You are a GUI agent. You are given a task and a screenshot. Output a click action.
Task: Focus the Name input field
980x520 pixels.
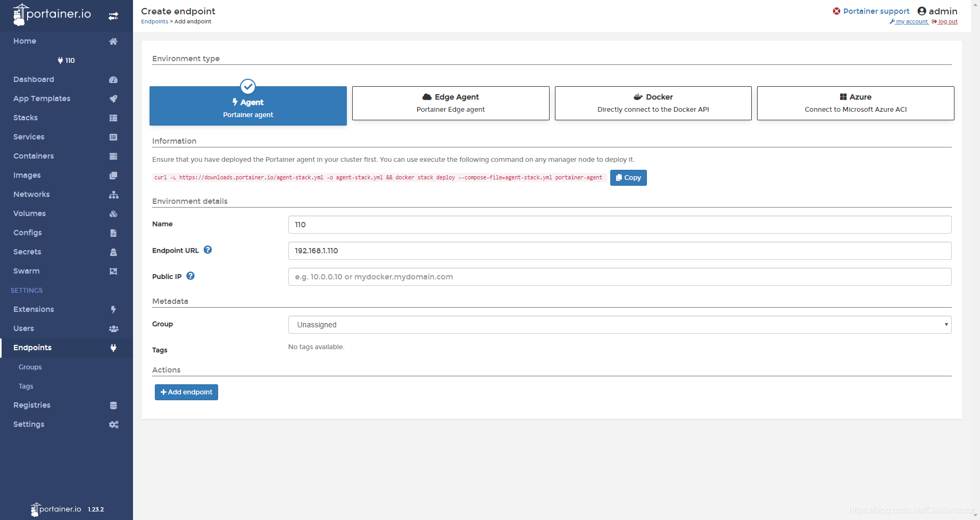click(620, 225)
